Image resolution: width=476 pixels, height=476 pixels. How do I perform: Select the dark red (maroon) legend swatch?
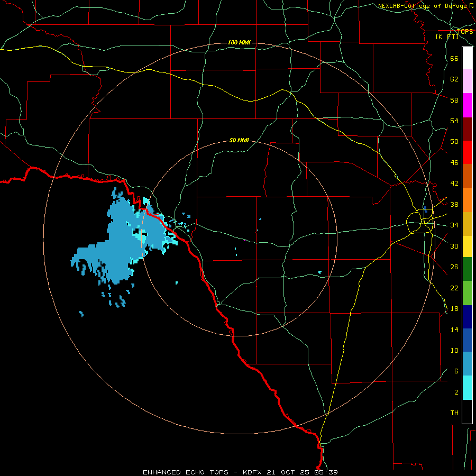(x=467, y=129)
